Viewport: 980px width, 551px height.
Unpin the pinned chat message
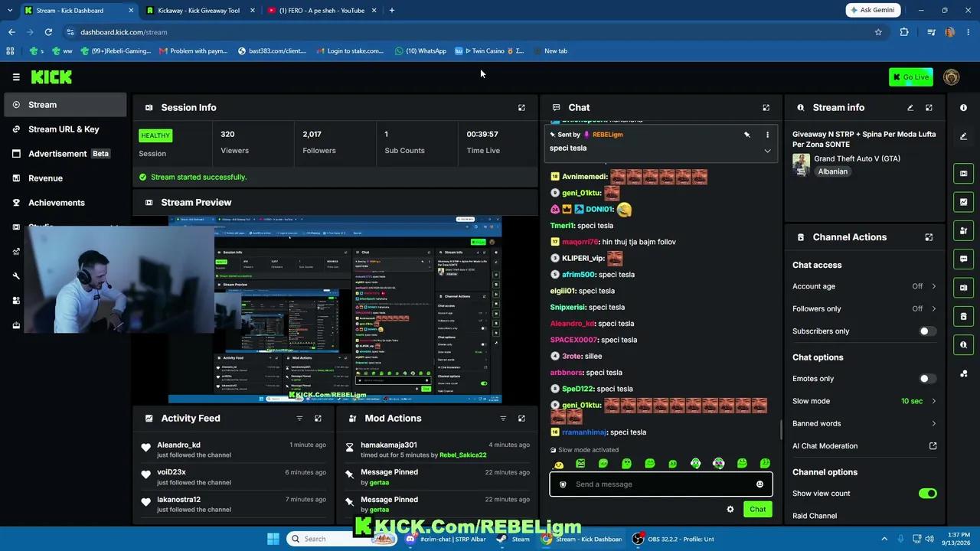point(746,135)
